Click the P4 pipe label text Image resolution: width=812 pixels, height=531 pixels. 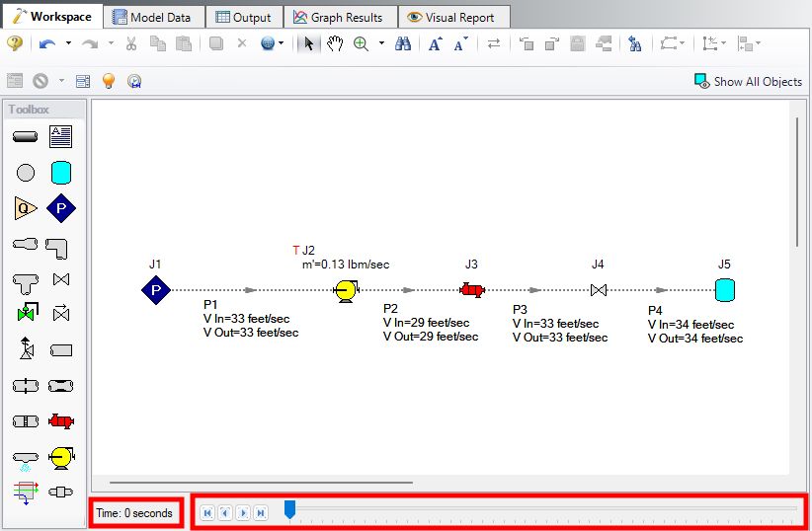pos(695,325)
